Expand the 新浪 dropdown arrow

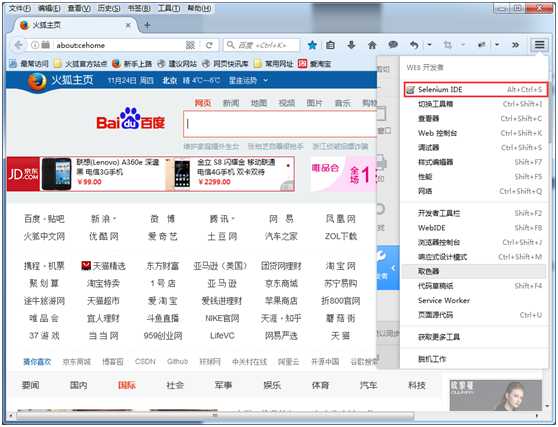[x=115, y=219]
